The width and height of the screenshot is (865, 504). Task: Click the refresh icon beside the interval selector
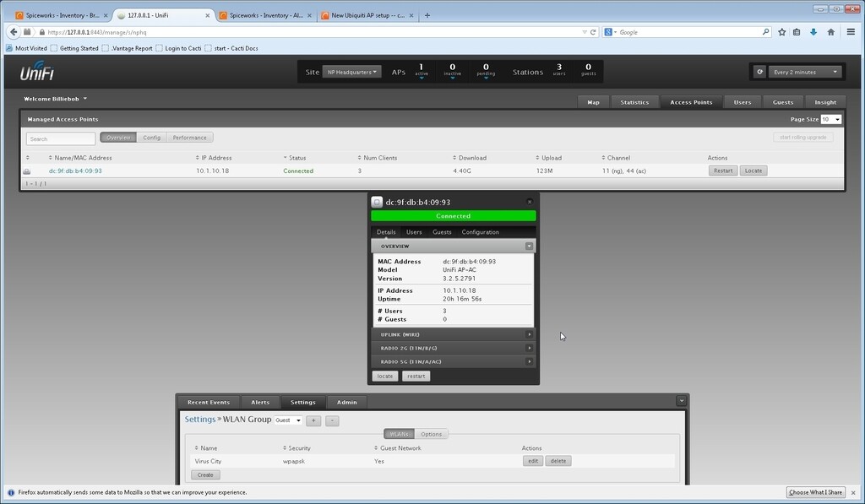click(759, 72)
